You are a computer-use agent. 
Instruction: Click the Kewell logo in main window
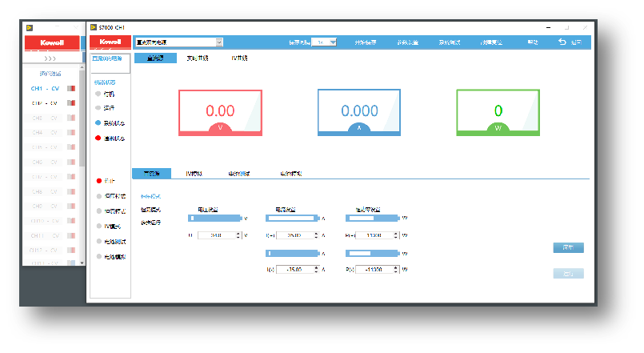[x=110, y=42]
